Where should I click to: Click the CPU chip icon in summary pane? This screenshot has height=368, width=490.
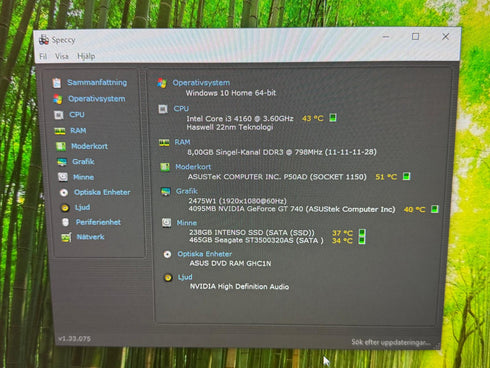click(x=163, y=109)
